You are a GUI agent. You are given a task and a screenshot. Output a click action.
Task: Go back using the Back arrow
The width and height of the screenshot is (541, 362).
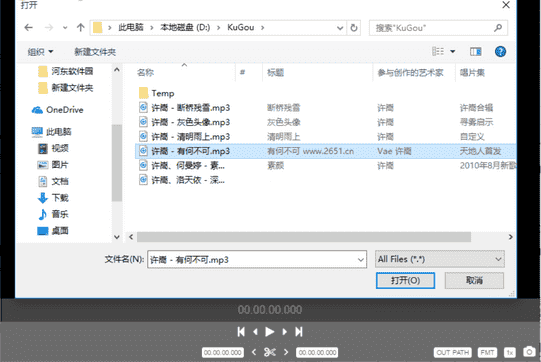coord(29,28)
